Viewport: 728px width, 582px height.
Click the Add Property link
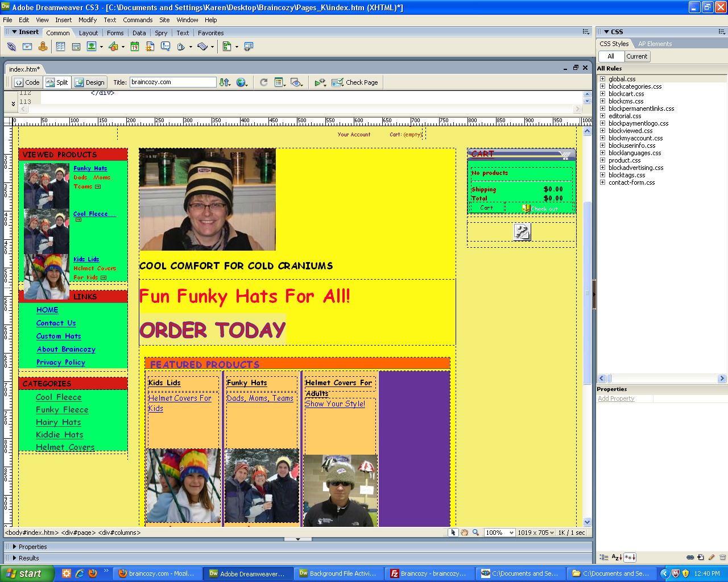click(x=616, y=398)
